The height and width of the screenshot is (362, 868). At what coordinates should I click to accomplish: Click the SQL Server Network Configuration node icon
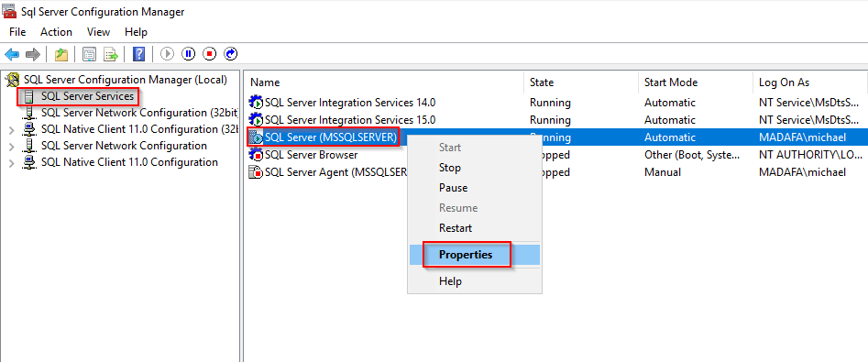tap(29, 146)
